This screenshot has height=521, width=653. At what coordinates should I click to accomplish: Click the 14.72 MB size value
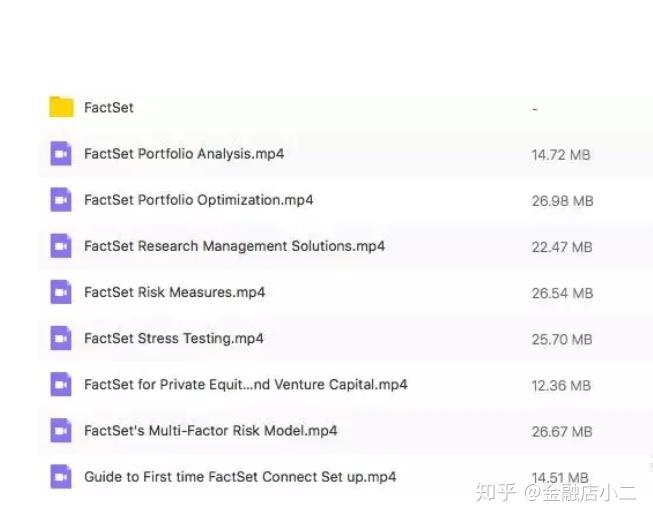(561, 155)
